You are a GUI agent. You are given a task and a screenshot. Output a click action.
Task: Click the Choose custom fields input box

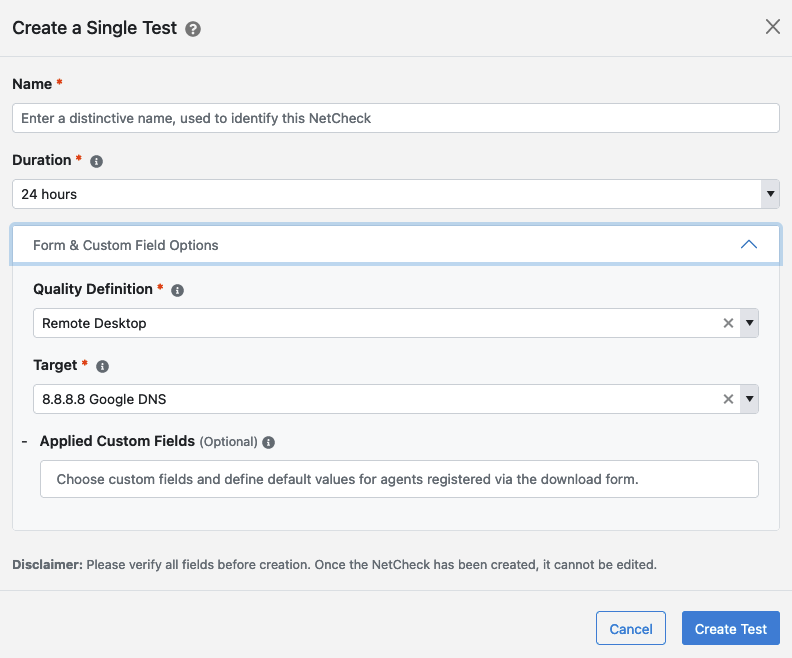tap(399, 479)
